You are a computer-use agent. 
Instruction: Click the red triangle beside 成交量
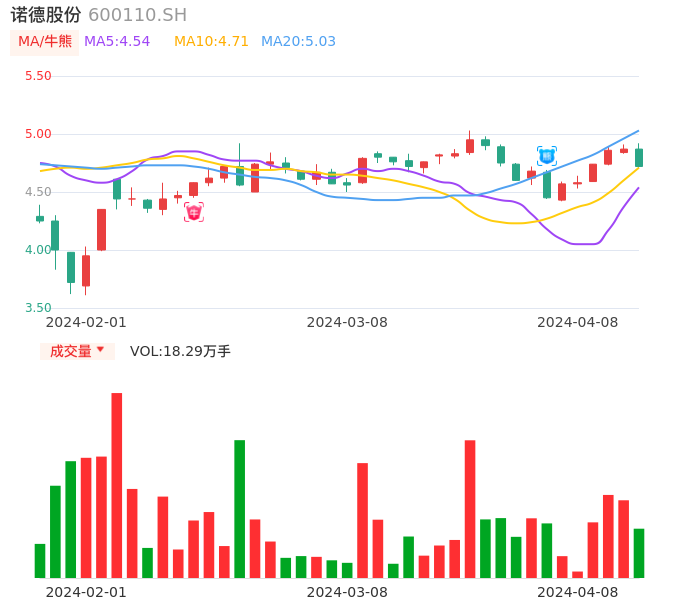tap(100, 350)
